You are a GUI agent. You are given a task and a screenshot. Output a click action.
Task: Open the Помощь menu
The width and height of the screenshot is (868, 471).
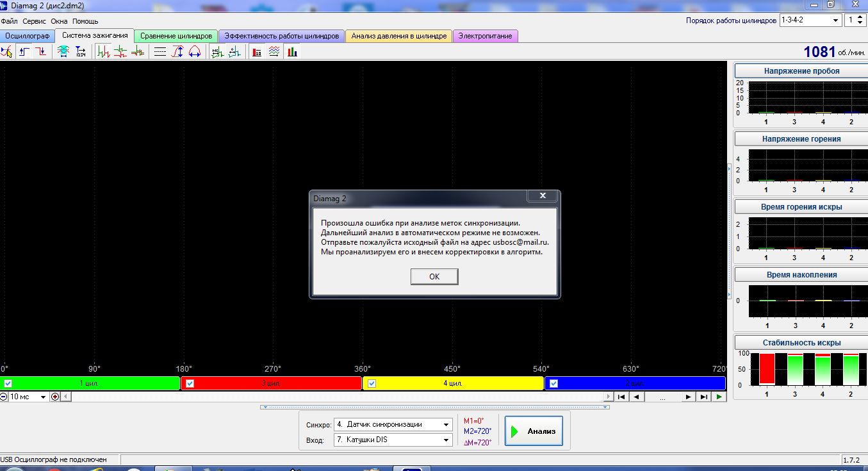[85, 21]
